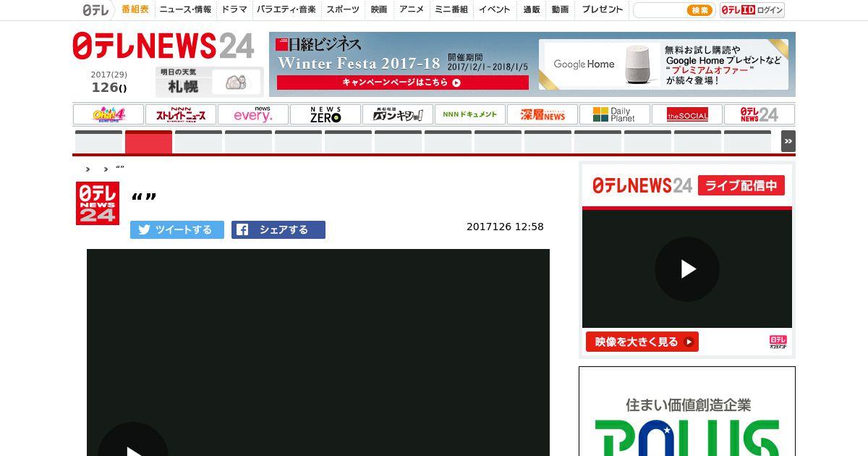The height and width of the screenshot is (456, 868).
Task: Play the live stream video in sidebar
Action: point(687,269)
